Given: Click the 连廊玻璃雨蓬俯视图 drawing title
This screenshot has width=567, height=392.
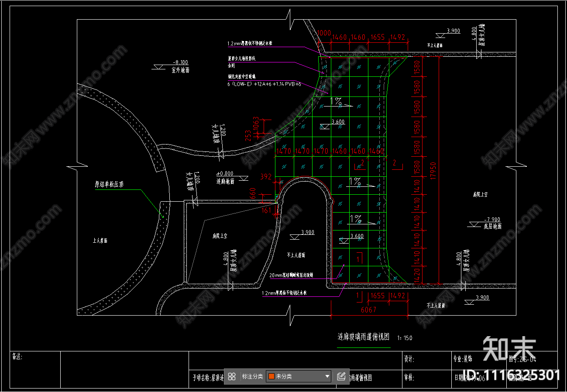Looking at the screenshot, I should [x=363, y=337].
